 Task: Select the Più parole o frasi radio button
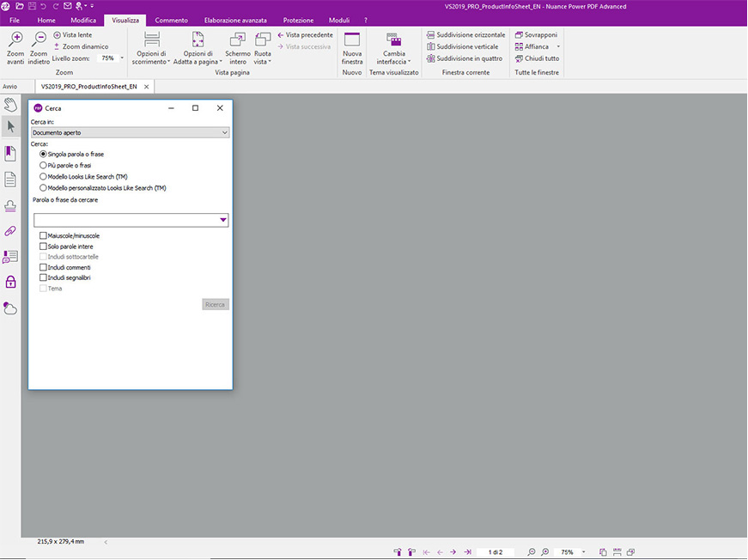(x=43, y=165)
